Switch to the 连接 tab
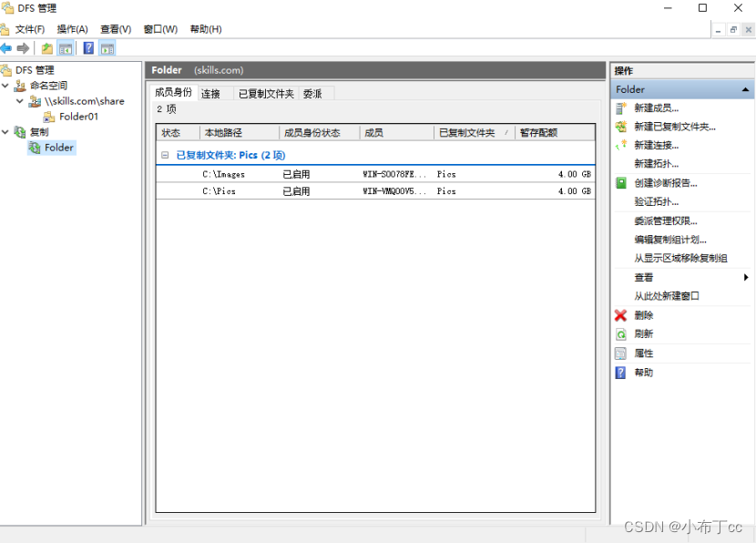This screenshot has width=756, height=543. tap(212, 92)
